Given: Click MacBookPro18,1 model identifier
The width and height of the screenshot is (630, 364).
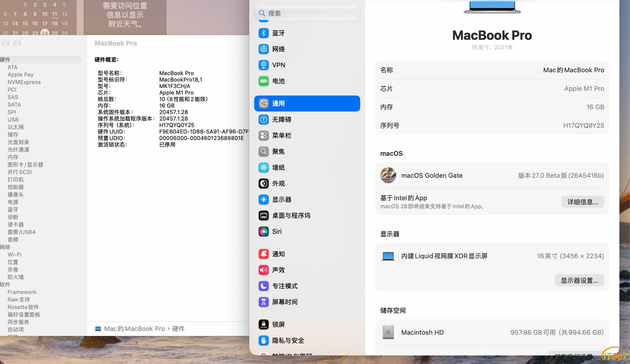Looking at the screenshot, I should click(181, 80).
